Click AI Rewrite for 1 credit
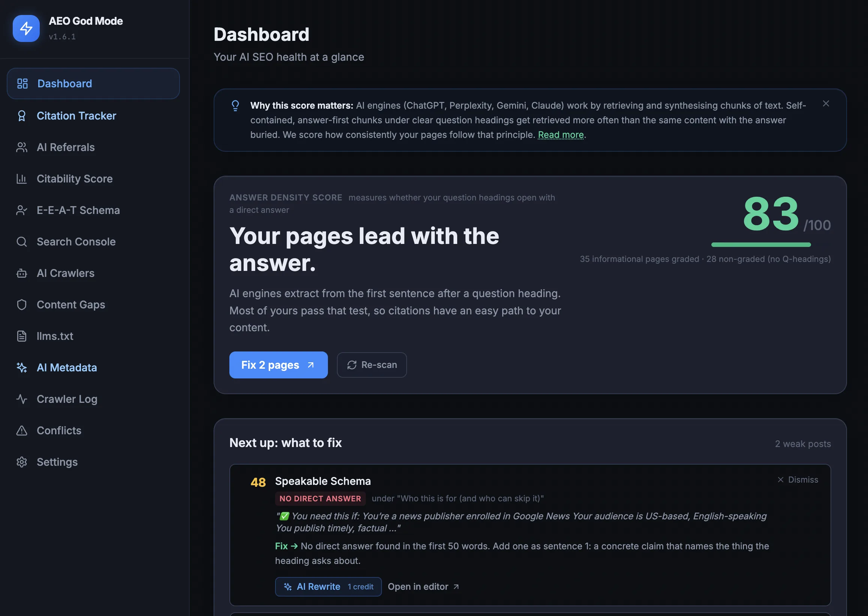This screenshot has height=616, width=868. (x=329, y=587)
